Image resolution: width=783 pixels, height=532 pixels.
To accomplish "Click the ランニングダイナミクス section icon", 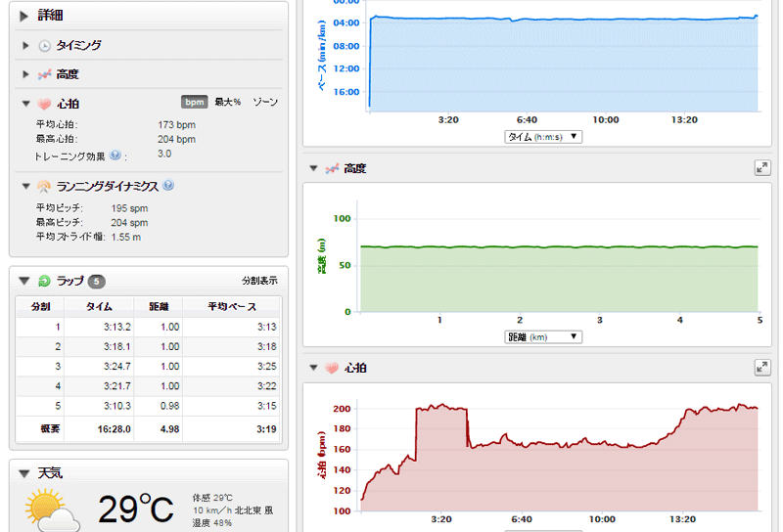I will click(44, 186).
